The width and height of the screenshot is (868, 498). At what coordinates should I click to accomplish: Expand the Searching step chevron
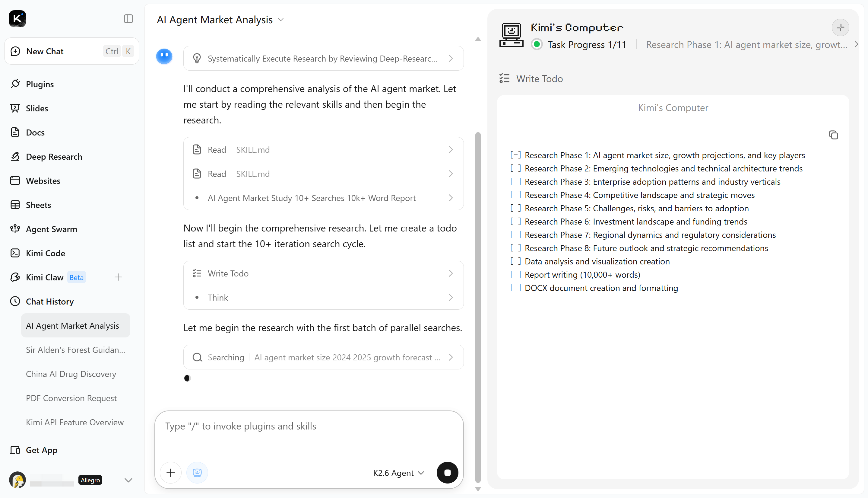451,357
